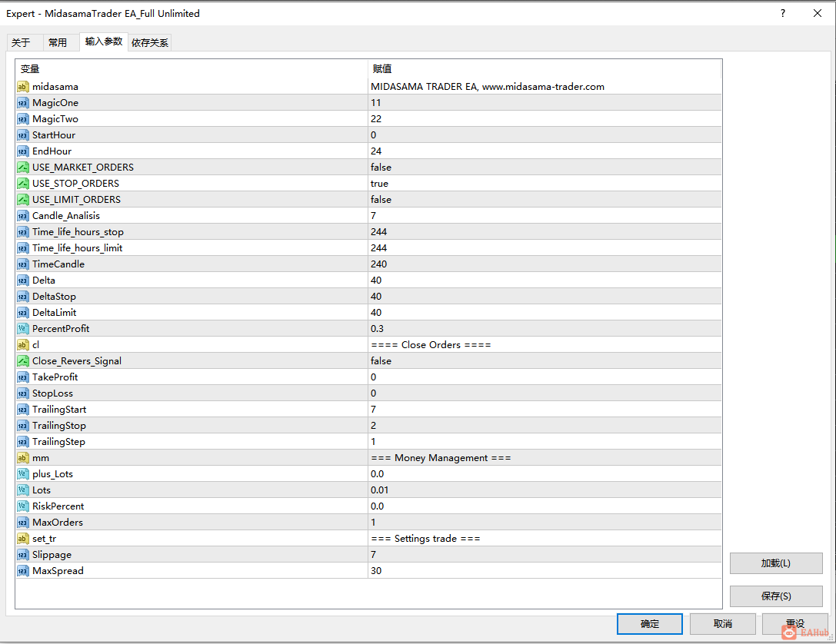836x644 pixels.
Task: Click the string icon beside set_tr
Action: click(x=22, y=539)
